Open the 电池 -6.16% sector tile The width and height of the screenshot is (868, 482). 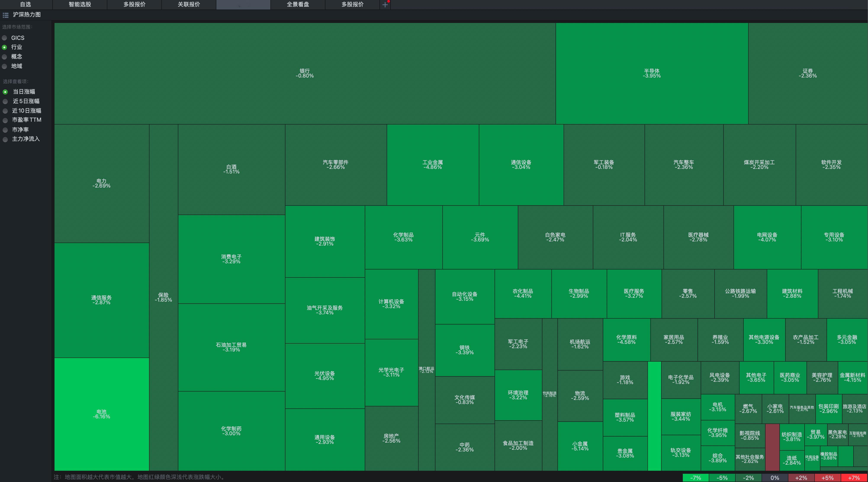101,414
